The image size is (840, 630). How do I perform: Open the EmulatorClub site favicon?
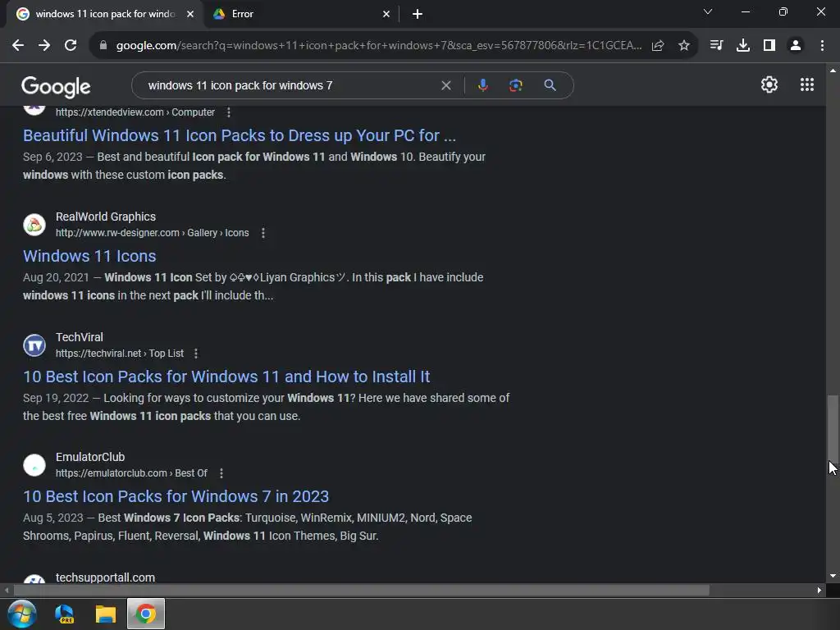[34, 465]
